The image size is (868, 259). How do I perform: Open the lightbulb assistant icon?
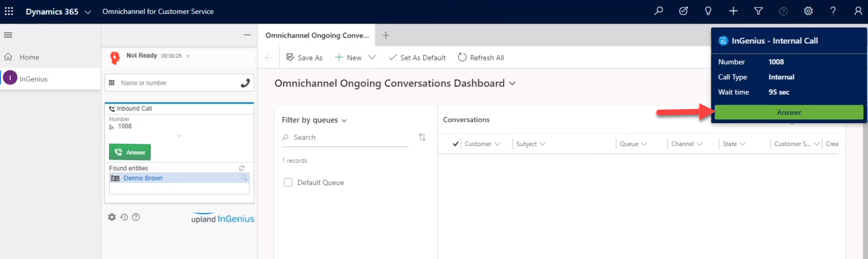(708, 11)
